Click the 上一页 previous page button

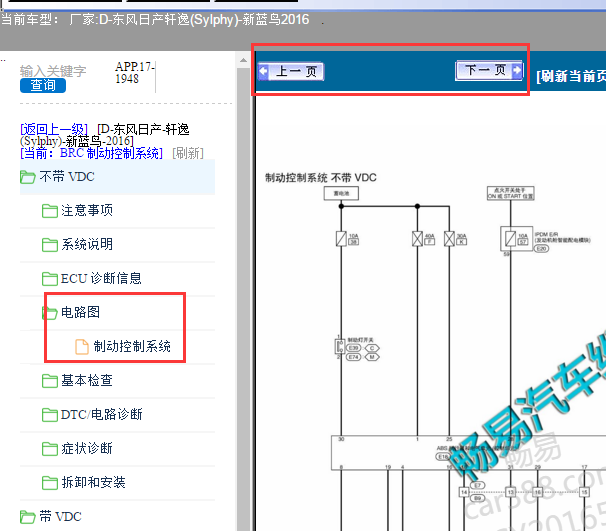tap(291, 71)
